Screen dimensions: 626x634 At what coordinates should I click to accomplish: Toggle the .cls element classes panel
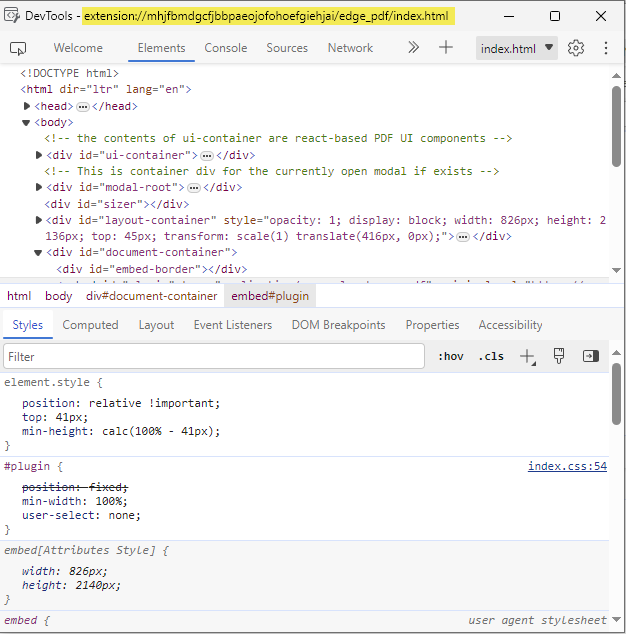491,357
